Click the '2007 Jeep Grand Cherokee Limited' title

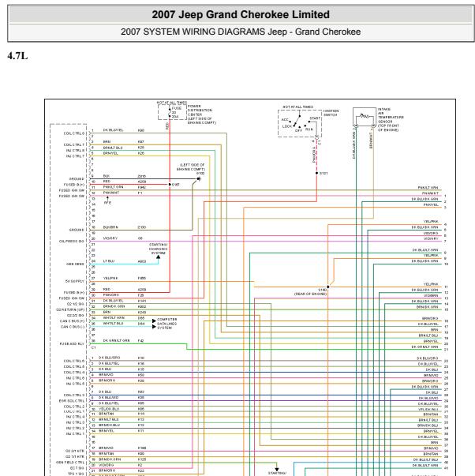[x=241, y=14]
